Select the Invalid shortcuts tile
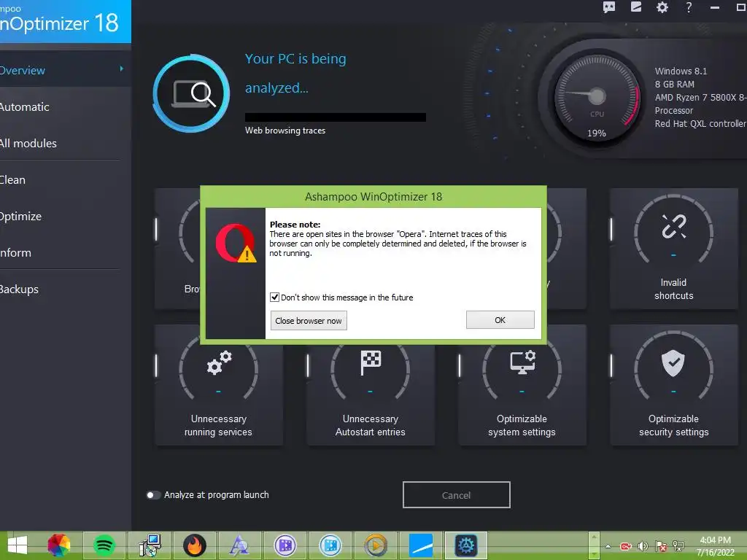The image size is (747, 560). 673,249
